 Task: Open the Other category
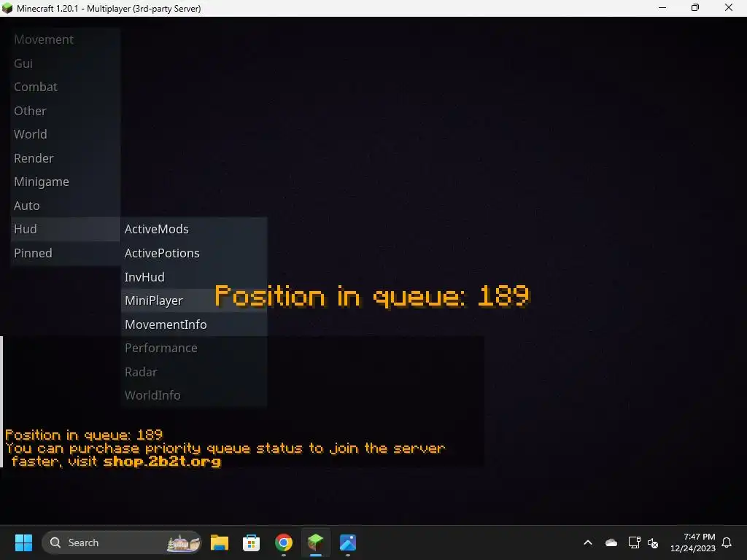[x=65, y=111]
